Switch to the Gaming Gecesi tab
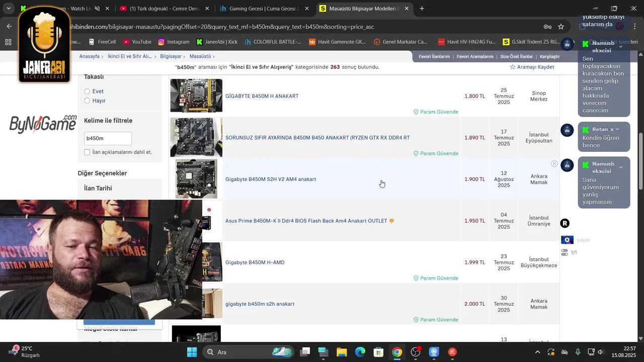 click(x=264, y=9)
